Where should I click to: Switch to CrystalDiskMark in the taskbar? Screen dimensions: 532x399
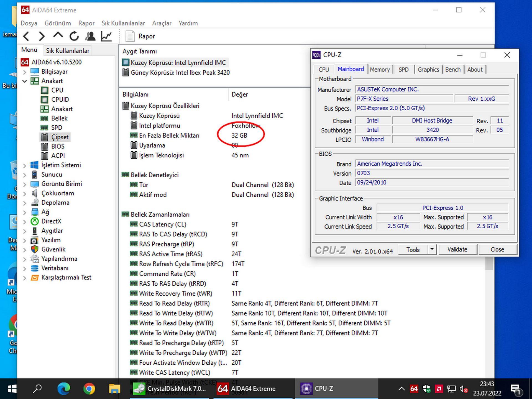(170, 389)
